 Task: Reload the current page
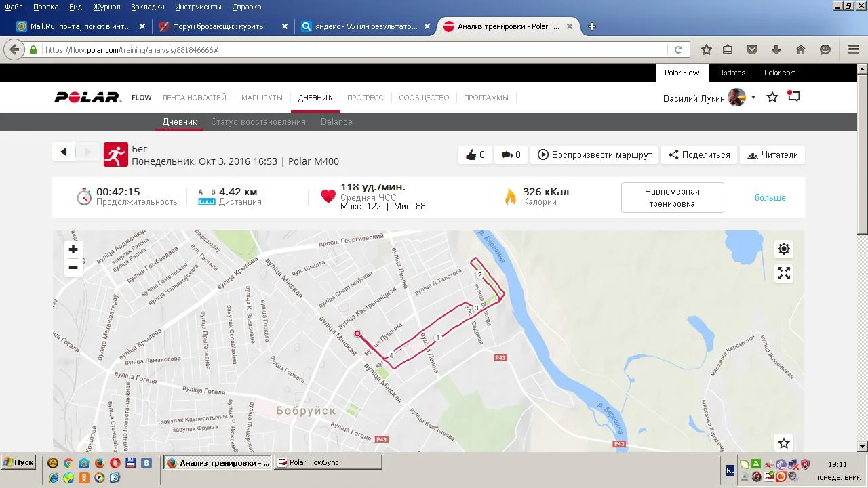[678, 49]
